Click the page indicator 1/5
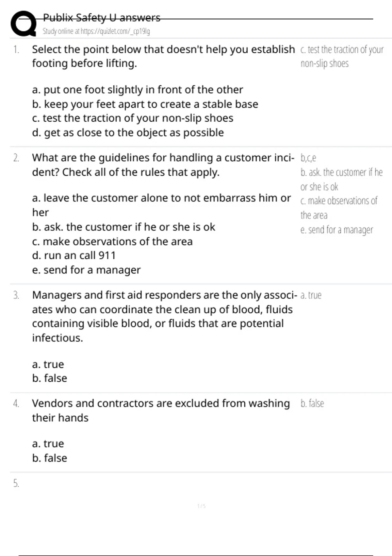This screenshot has width=392, height=556. pyautogui.click(x=201, y=506)
